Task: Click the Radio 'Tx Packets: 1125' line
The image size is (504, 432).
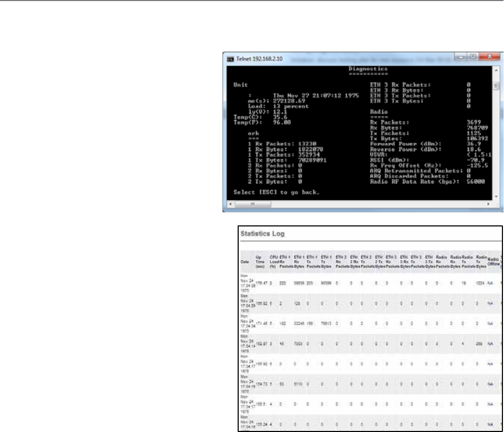Action: pyautogui.click(x=426, y=133)
